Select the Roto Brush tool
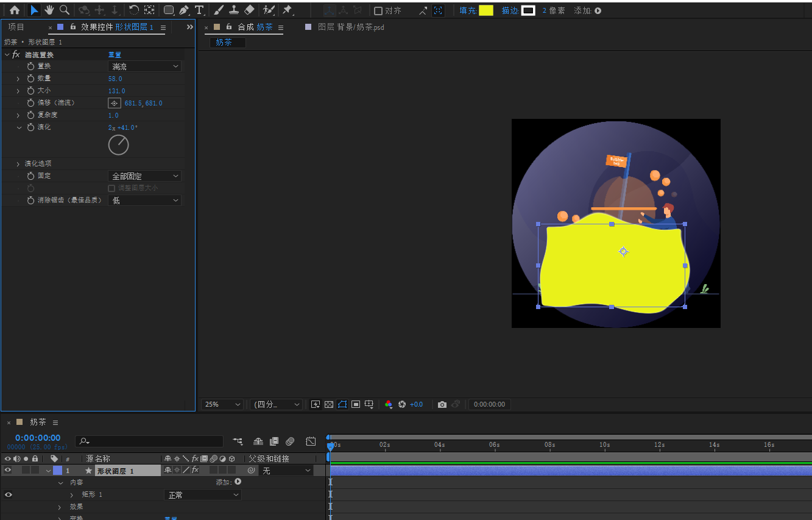 [x=268, y=10]
